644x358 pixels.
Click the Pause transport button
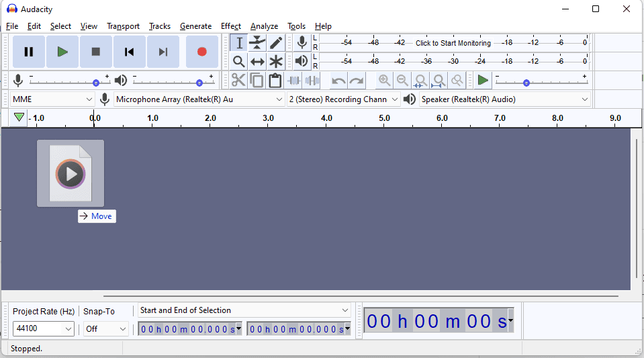click(29, 52)
